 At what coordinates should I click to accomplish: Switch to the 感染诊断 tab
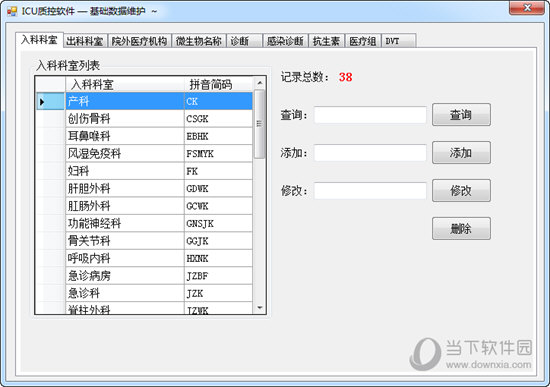click(285, 41)
